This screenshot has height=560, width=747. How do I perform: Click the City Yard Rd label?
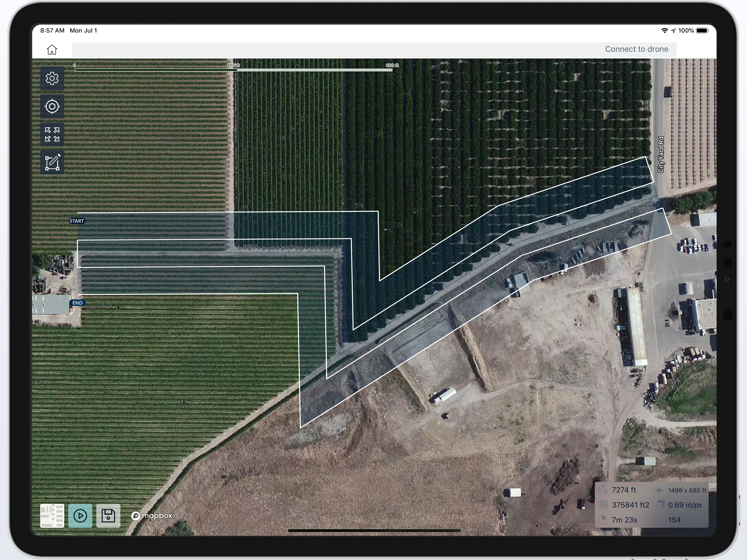coord(661,155)
